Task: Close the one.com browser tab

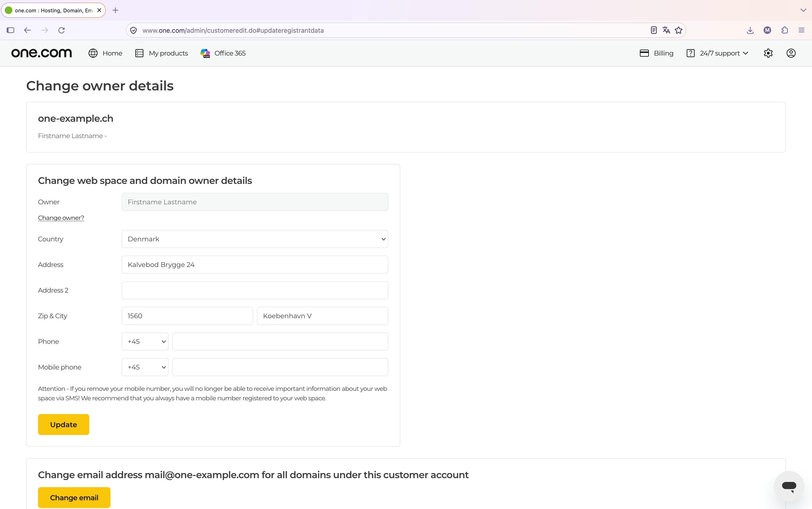Action: [99, 10]
